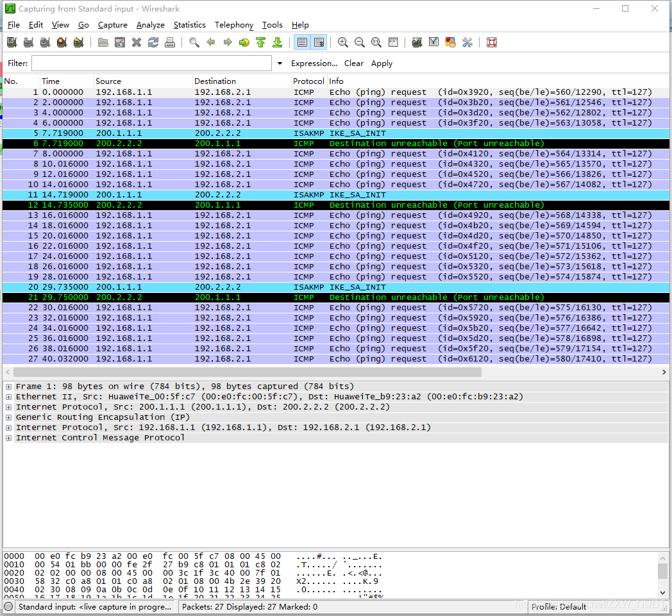Click the Reload capture file icon
This screenshot has width=672, height=616.
[153, 42]
